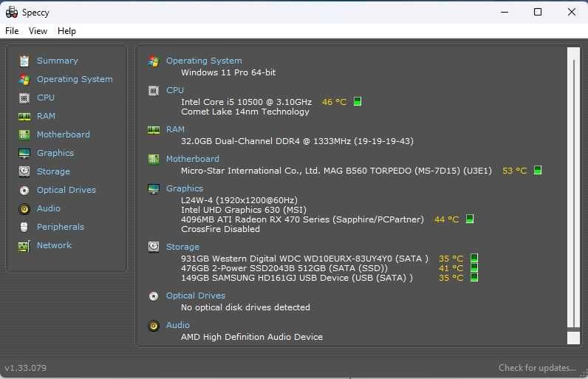
Task: Select Operating System in the sidebar
Action: click(75, 79)
